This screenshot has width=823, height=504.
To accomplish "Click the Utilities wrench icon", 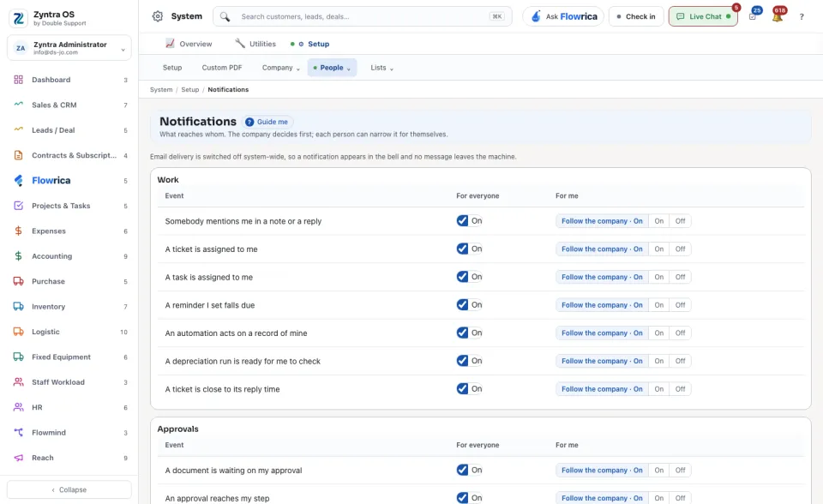I will pyautogui.click(x=240, y=44).
